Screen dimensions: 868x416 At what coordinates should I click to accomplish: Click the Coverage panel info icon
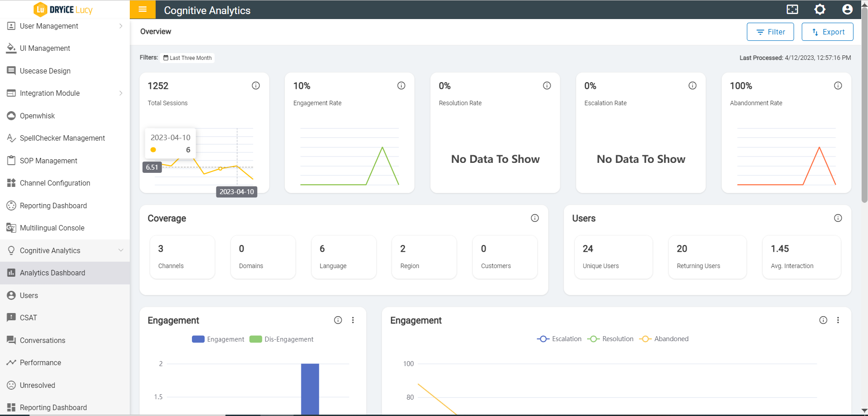tap(535, 218)
